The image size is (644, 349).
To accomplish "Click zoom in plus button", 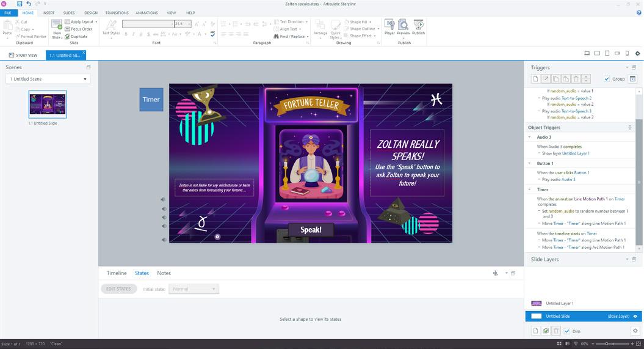I will click(x=632, y=343).
